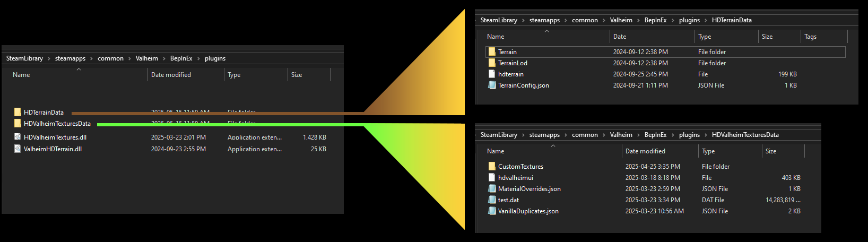Click the test.dat file icon
The height and width of the screenshot is (242, 868).
coord(492,200)
